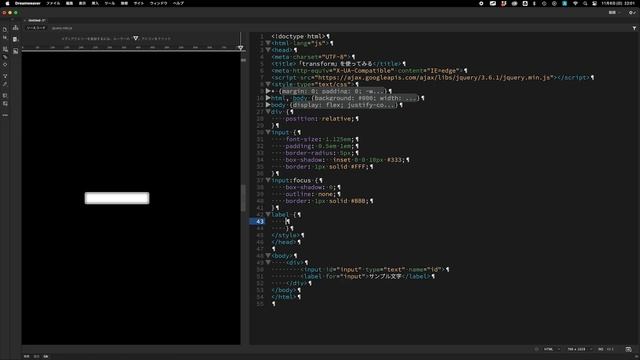Click the white text input in live view
The image size is (640, 360).
117,198
